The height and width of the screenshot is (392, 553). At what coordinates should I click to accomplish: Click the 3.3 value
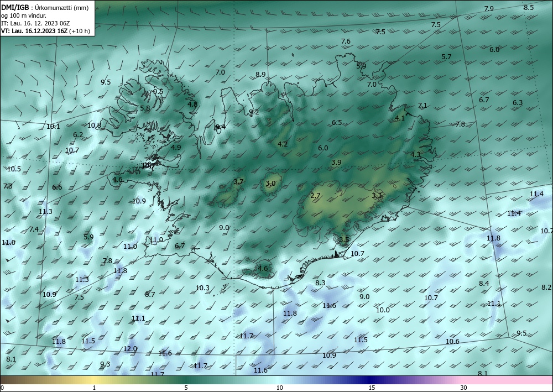377,196
